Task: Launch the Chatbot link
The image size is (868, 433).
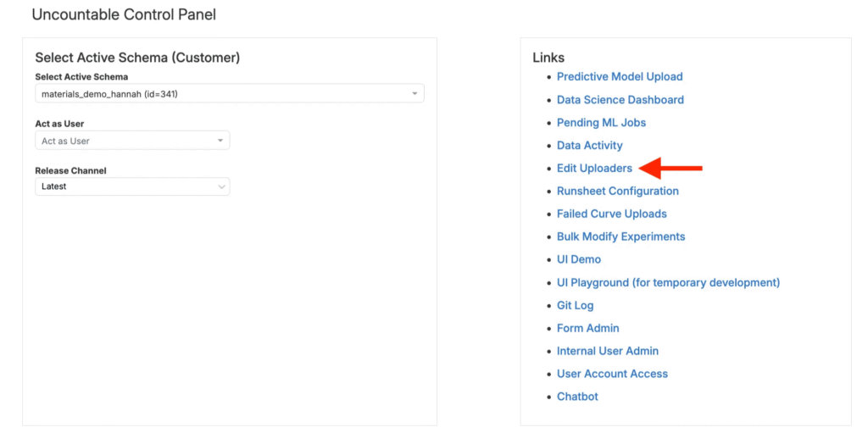Action: [577, 397]
